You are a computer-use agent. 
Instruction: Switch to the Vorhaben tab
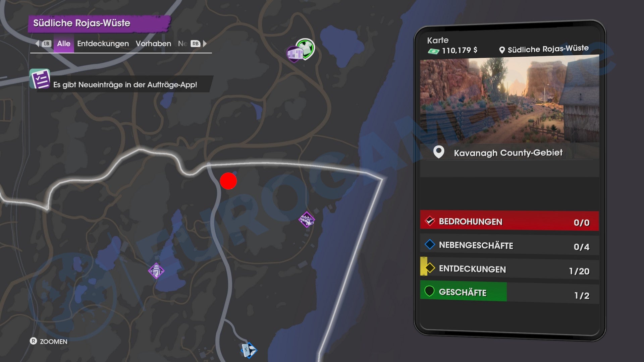pyautogui.click(x=153, y=44)
